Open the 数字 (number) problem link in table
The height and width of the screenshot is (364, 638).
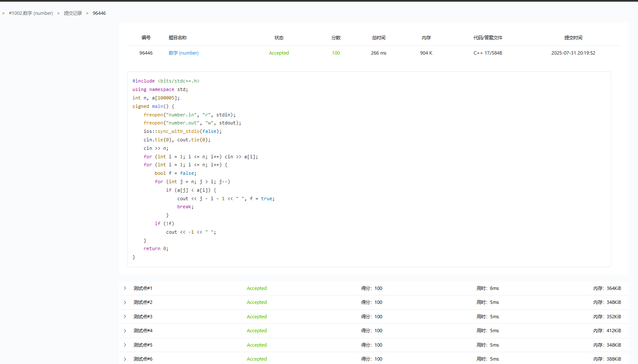click(x=183, y=53)
